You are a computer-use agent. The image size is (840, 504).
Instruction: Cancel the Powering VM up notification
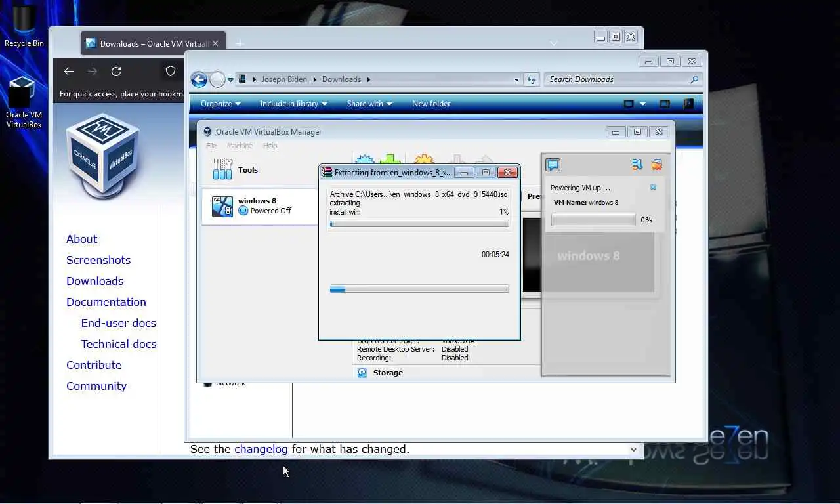point(653,188)
